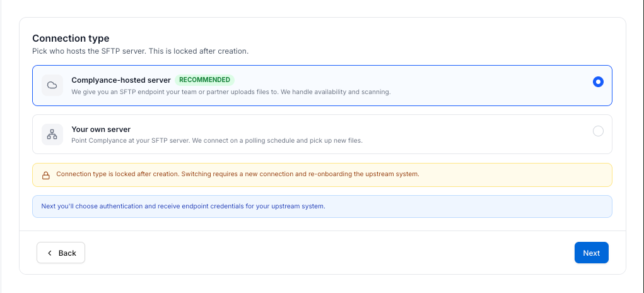The image size is (644, 293).
Task: Select the Complyance-hosted server radio button
Action: click(598, 82)
